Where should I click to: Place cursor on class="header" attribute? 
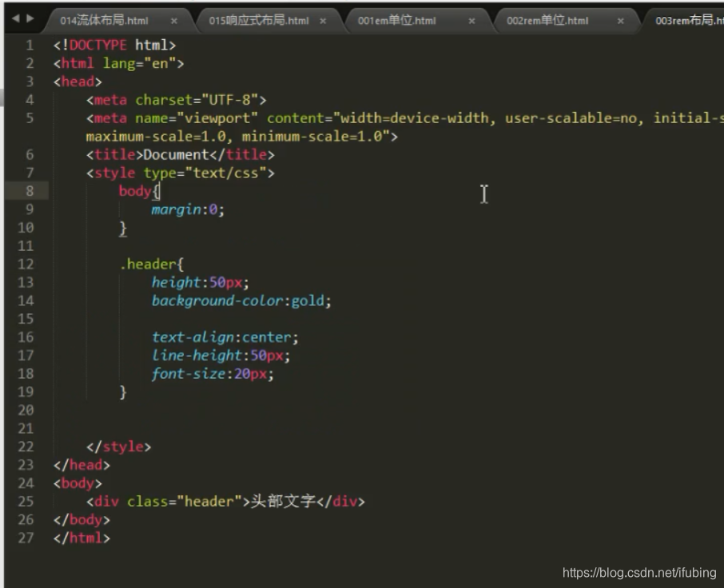tap(185, 501)
